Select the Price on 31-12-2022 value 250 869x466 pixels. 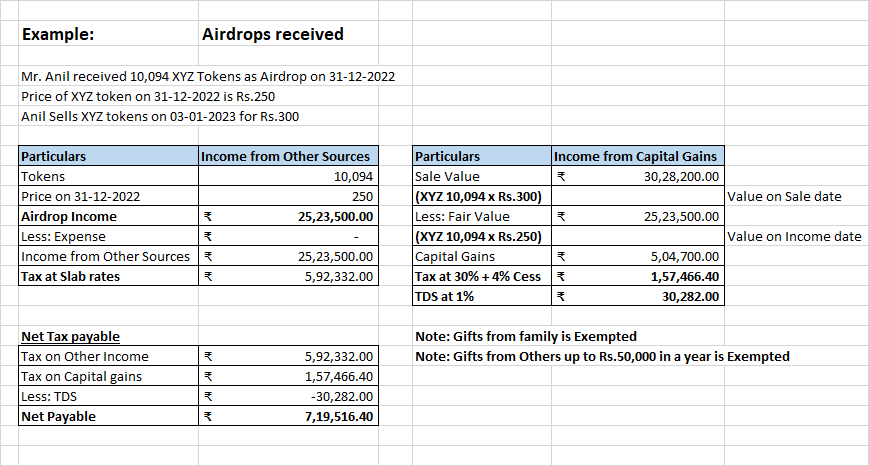pyautogui.click(x=362, y=197)
